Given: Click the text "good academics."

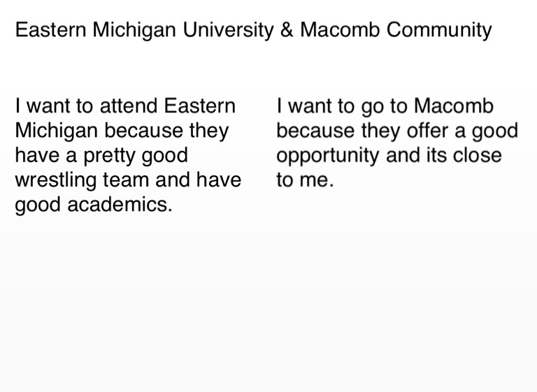Looking at the screenshot, I should pos(93,205).
